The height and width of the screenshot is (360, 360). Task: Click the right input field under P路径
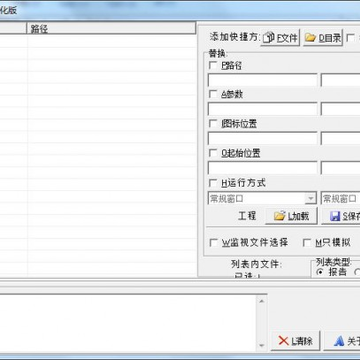pos(340,80)
